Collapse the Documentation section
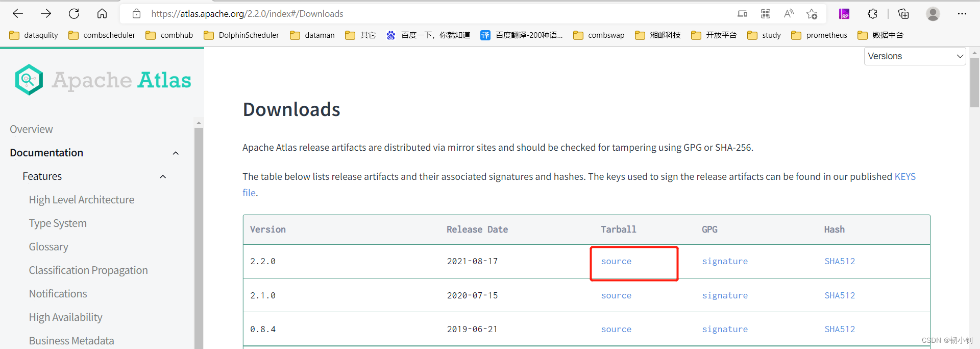This screenshot has width=980, height=349. (x=176, y=153)
